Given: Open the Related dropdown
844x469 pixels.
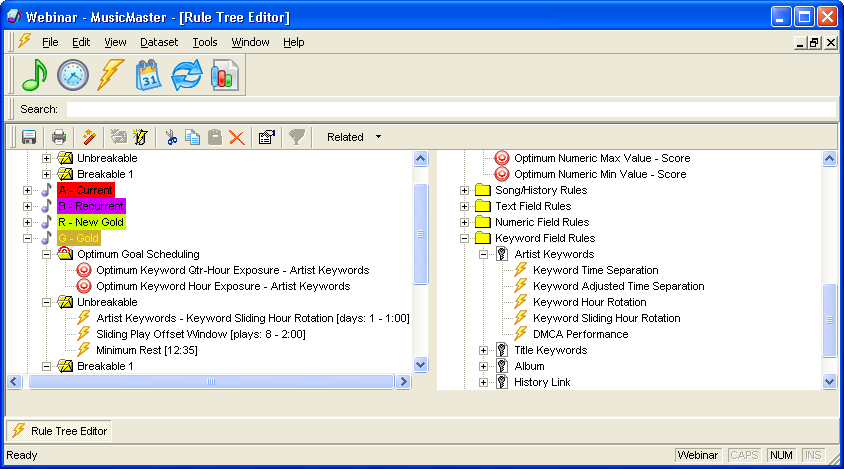Looking at the screenshot, I should point(354,137).
